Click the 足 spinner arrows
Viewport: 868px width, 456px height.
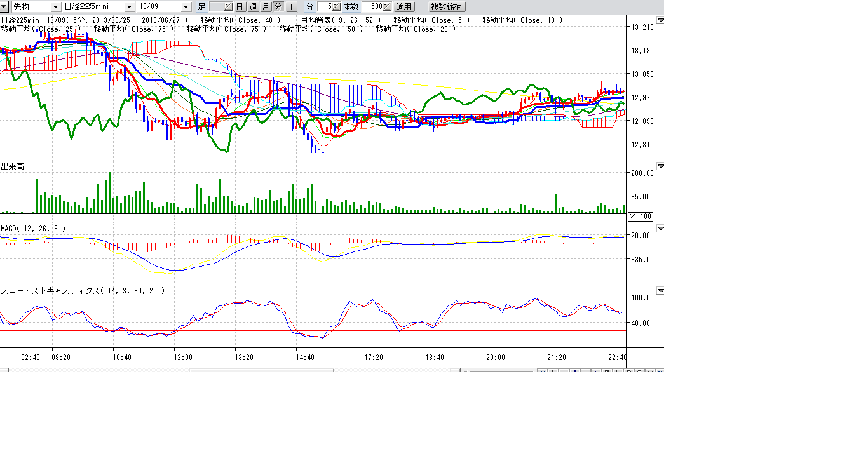(x=228, y=7)
